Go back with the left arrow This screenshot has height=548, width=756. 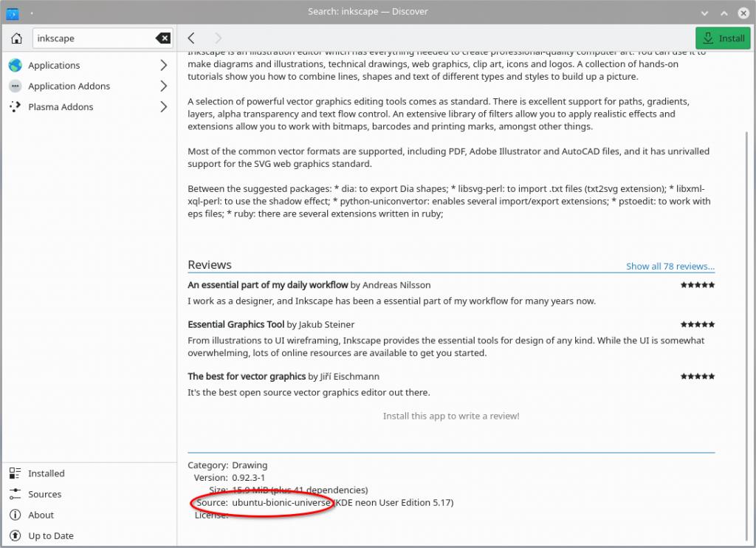pyautogui.click(x=191, y=38)
